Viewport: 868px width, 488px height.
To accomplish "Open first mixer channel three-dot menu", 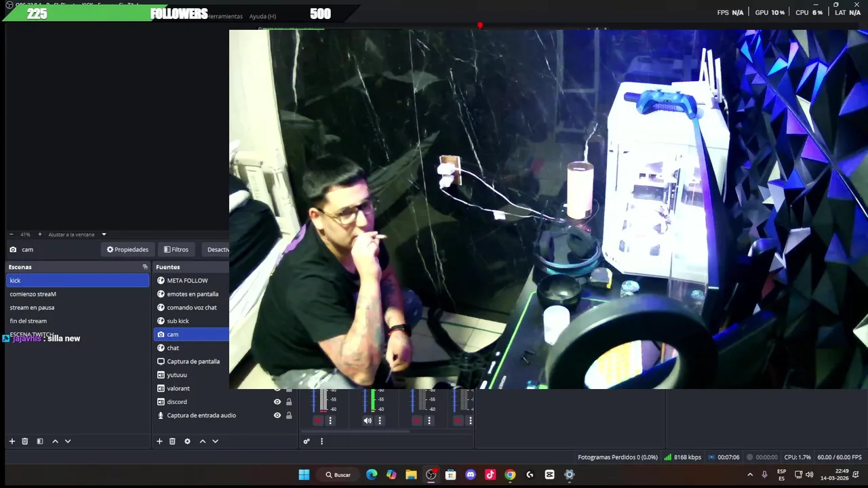I will click(x=330, y=421).
